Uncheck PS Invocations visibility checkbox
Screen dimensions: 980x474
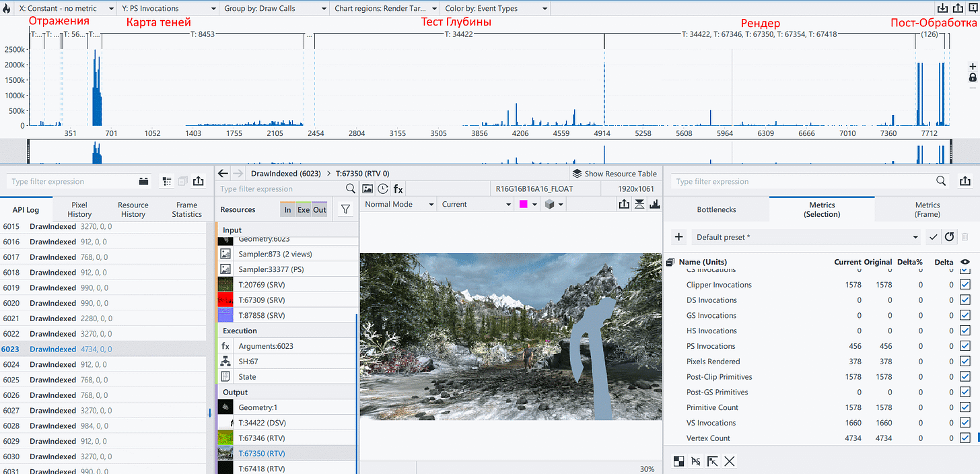966,346
